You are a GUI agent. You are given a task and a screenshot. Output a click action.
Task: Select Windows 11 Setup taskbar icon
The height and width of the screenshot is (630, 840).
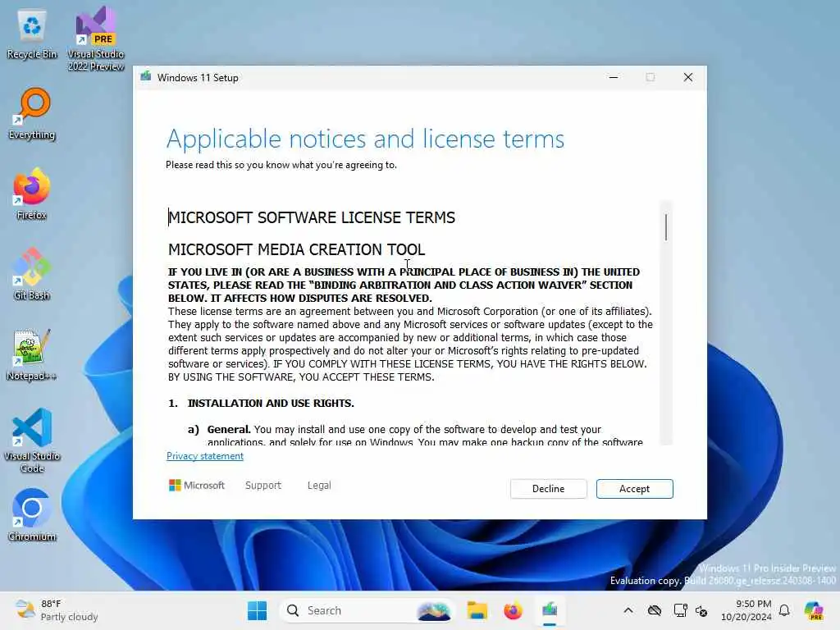550,610
